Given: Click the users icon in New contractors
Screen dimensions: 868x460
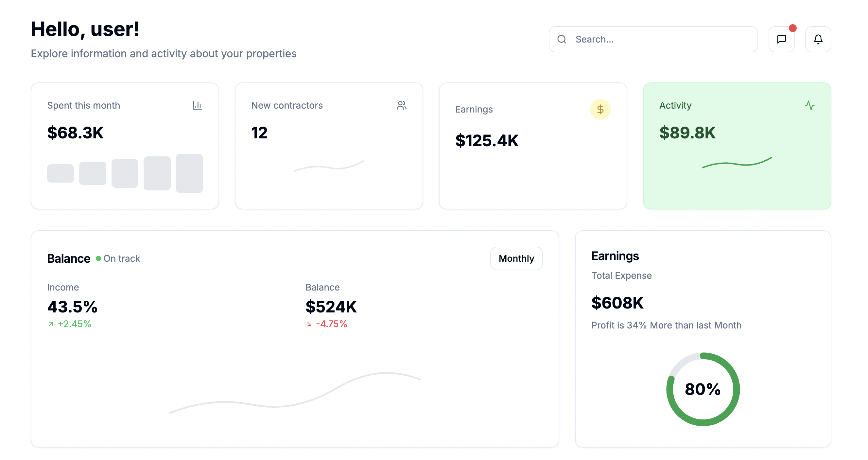Looking at the screenshot, I should 401,105.
